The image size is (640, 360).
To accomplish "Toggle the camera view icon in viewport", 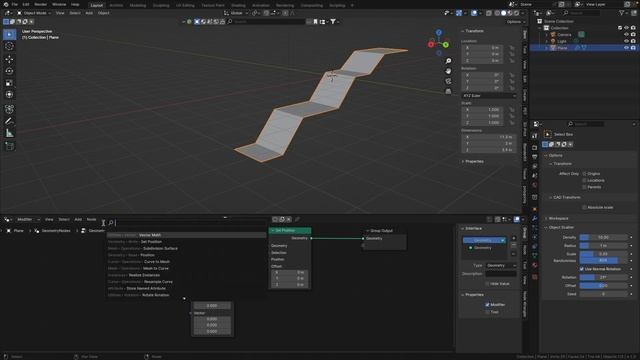I will 448,81.
